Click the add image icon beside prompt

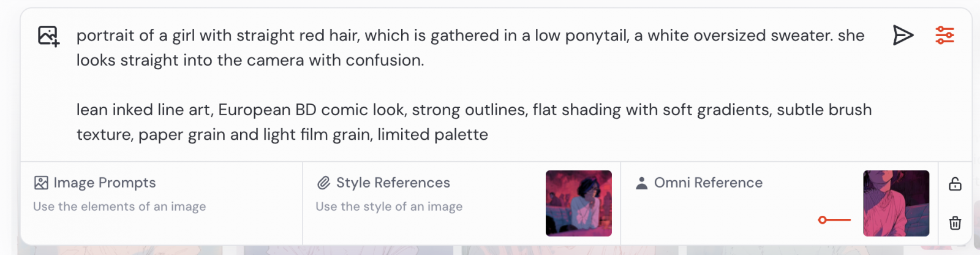[48, 36]
